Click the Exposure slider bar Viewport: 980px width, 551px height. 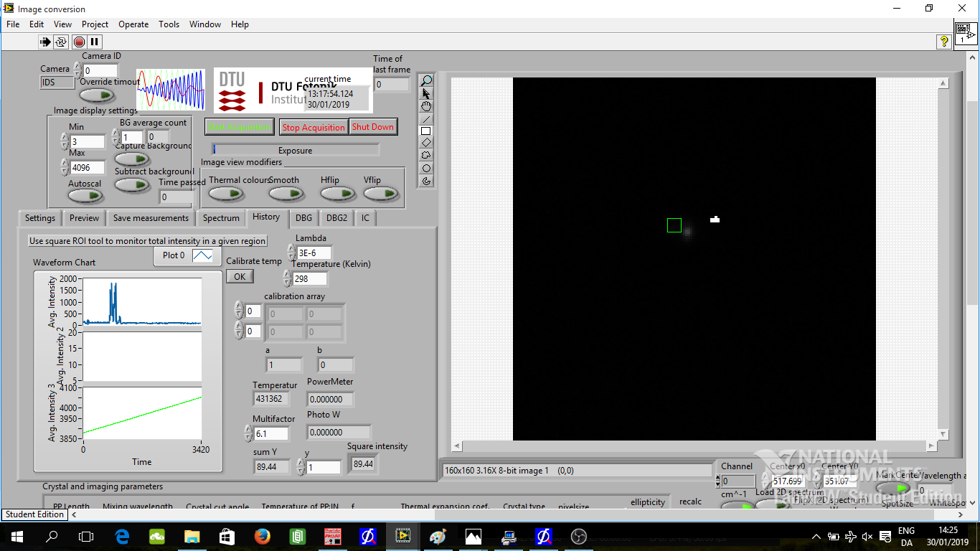tap(296, 150)
